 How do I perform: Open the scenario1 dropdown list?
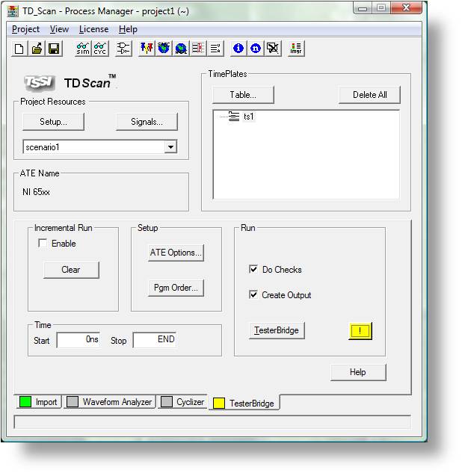click(170, 147)
